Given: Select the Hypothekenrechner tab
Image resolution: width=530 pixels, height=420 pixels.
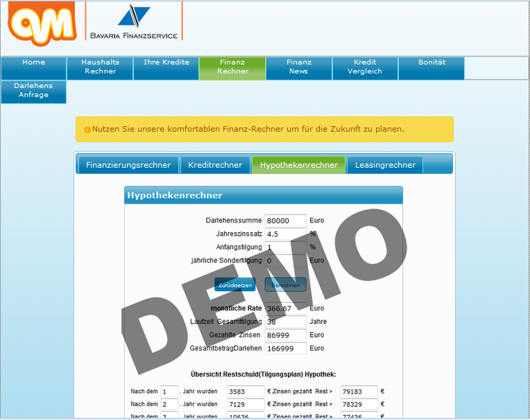Looking at the screenshot, I should [x=299, y=165].
